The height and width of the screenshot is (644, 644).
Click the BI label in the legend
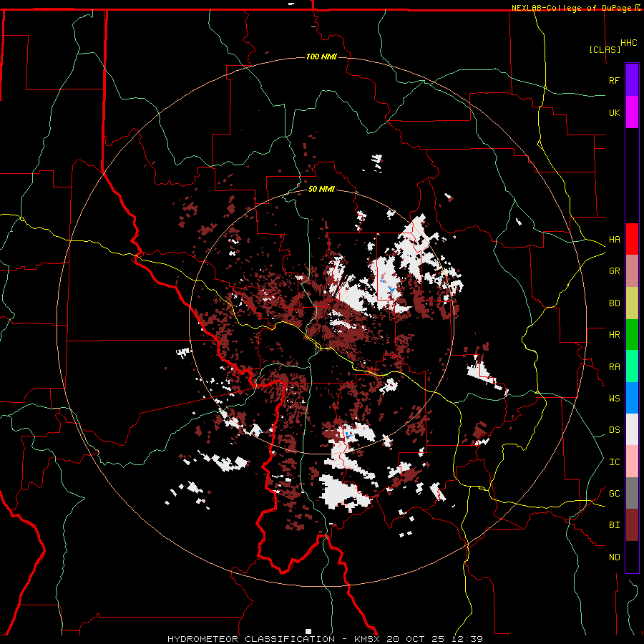click(x=614, y=525)
